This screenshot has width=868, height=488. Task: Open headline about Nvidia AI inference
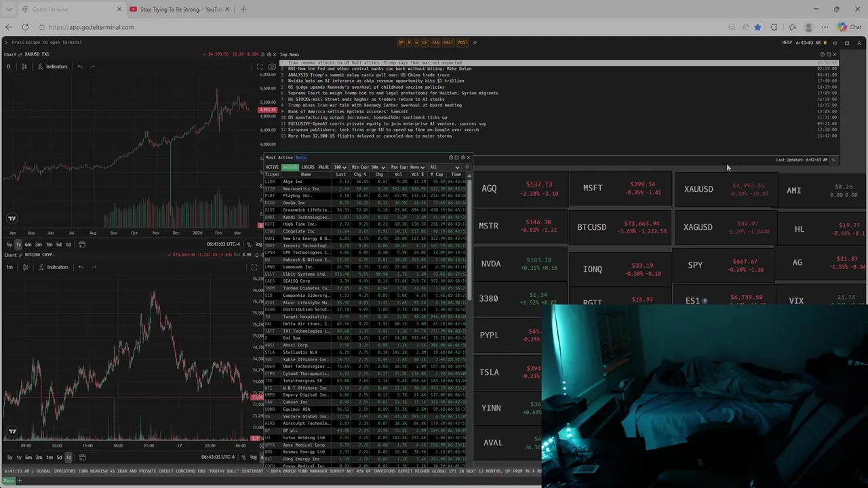[x=376, y=81]
